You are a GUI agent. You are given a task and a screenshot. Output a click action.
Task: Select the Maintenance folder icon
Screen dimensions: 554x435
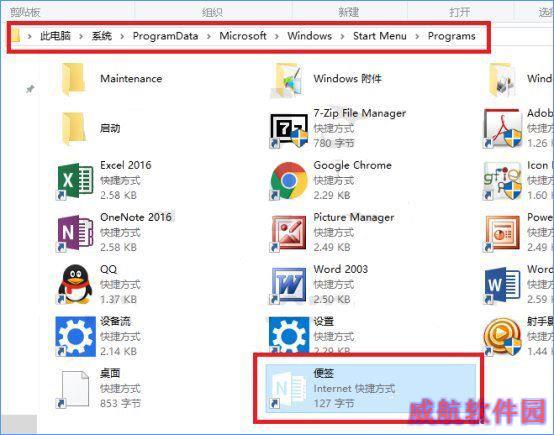tap(73, 79)
